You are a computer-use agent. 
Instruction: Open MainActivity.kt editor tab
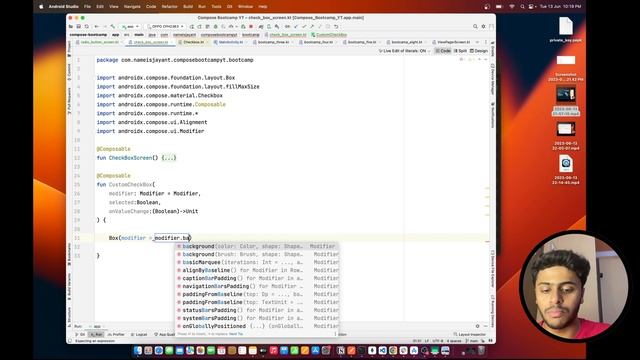pos(231,42)
